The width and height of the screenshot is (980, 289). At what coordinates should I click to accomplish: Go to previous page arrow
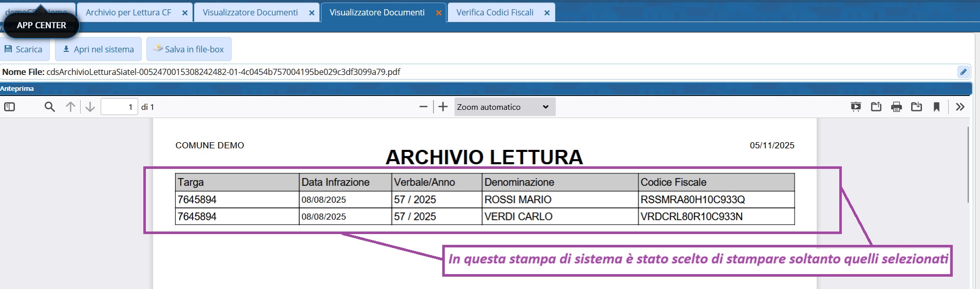(70, 107)
